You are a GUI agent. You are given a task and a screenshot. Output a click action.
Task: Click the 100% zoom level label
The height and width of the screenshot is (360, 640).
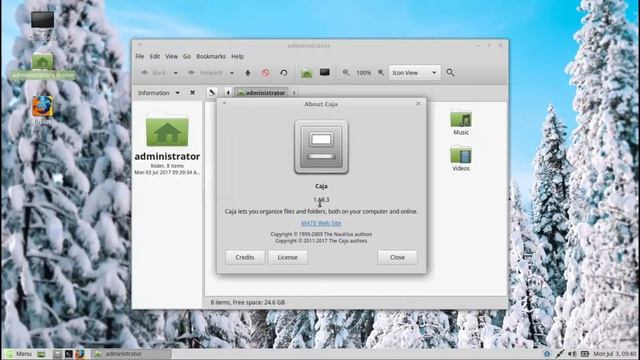coord(363,73)
